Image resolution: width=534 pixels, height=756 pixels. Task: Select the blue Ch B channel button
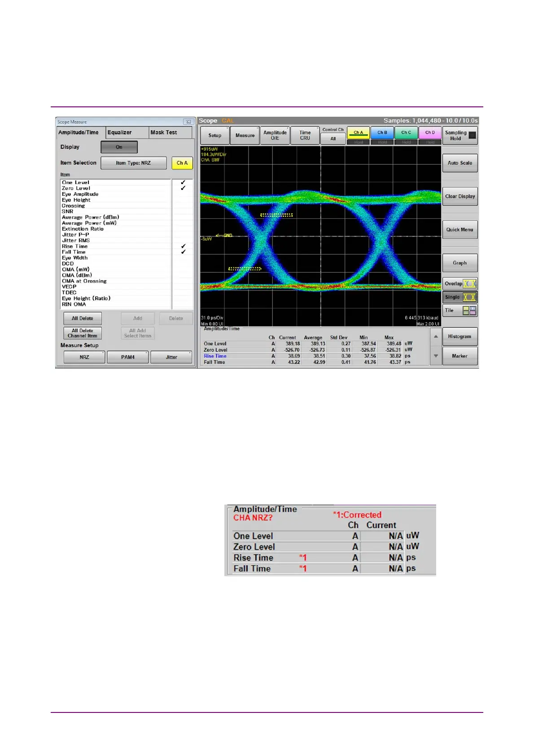(382, 133)
